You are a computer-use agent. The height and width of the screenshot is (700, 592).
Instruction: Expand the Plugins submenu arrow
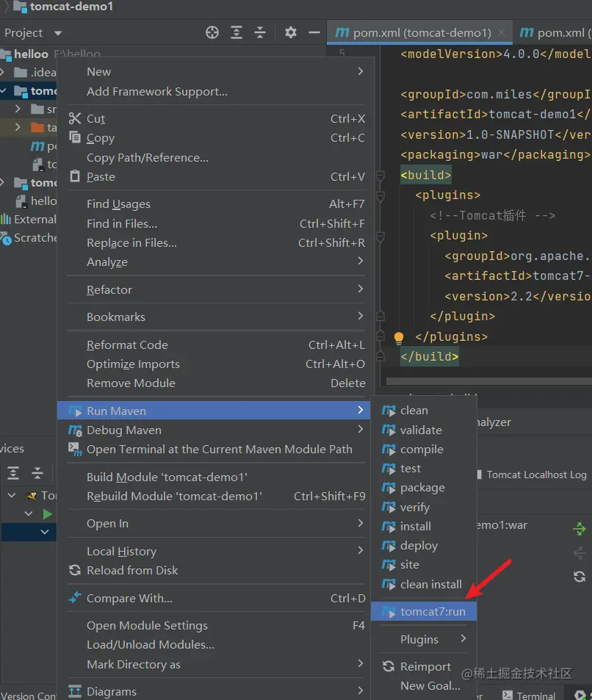pyautogui.click(x=463, y=638)
